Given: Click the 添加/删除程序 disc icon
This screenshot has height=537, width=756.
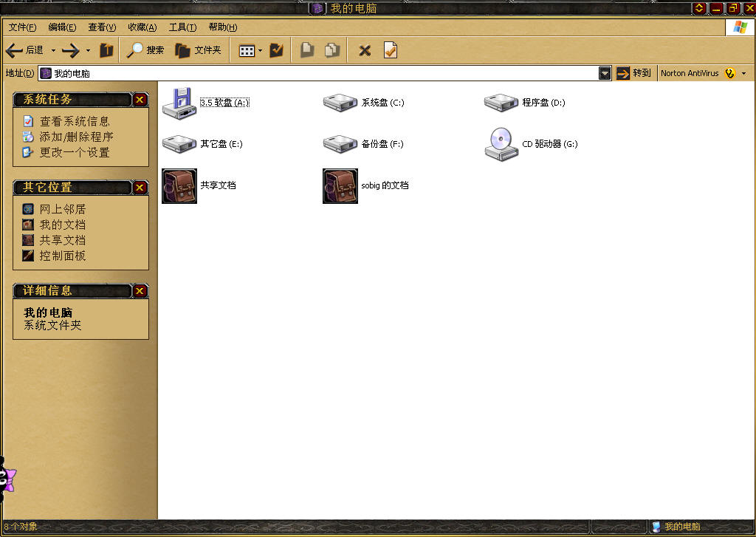Looking at the screenshot, I should pos(28,137).
